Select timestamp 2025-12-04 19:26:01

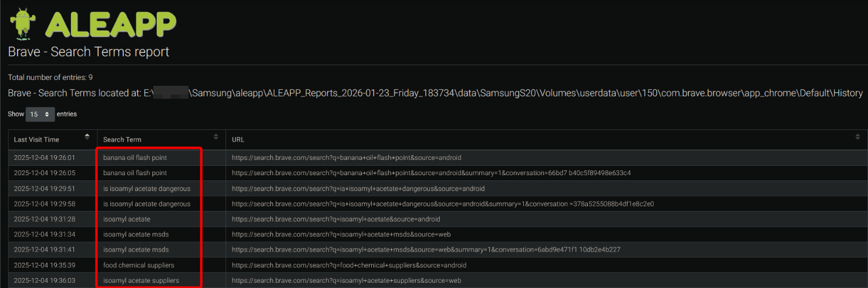pyautogui.click(x=44, y=158)
